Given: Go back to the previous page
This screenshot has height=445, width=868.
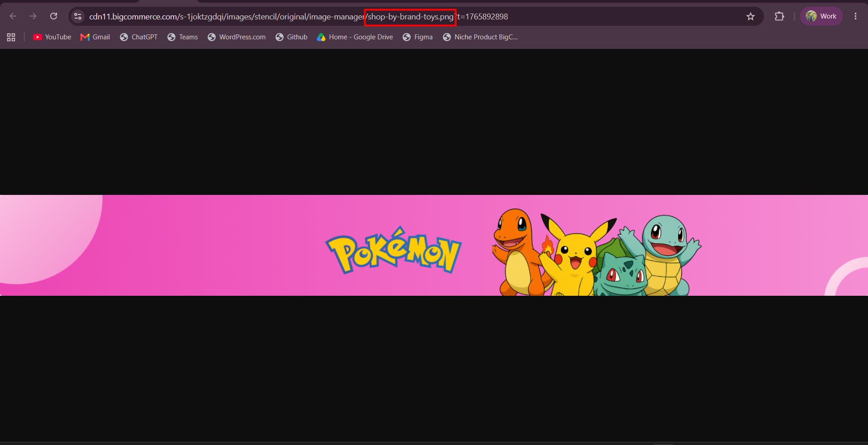Looking at the screenshot, I should tap(13, 16).
